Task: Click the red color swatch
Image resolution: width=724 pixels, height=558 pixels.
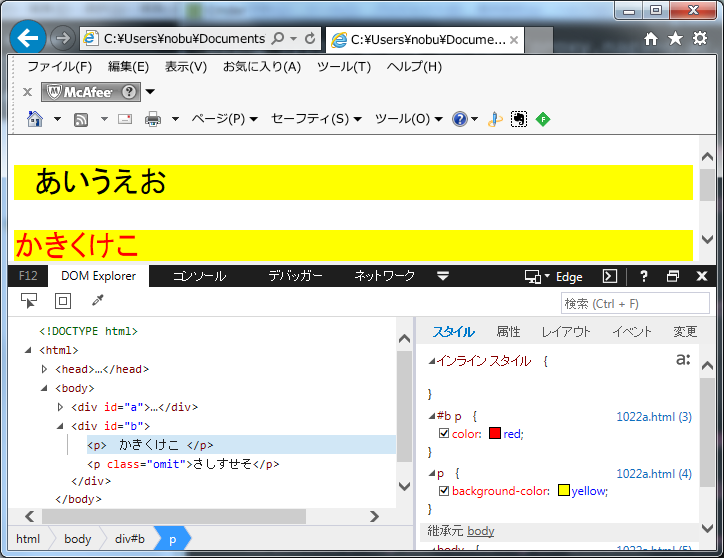Action: [494, 434]
